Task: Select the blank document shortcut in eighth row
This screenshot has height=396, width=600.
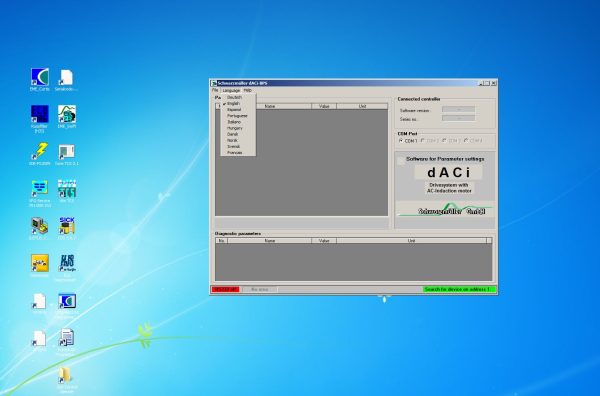Action: (39, 338)
